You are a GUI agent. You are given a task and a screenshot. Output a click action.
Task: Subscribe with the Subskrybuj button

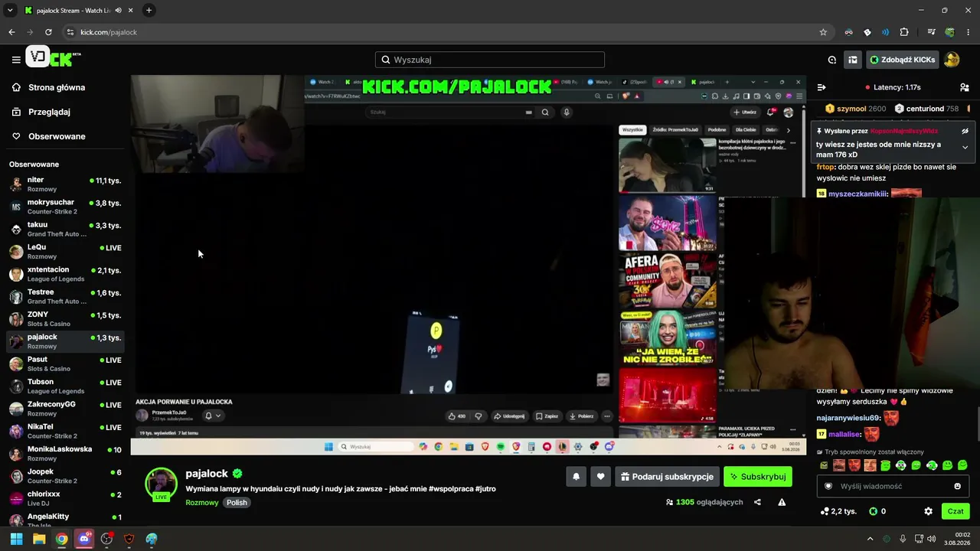pyautogui.click(x=758, y=477)
